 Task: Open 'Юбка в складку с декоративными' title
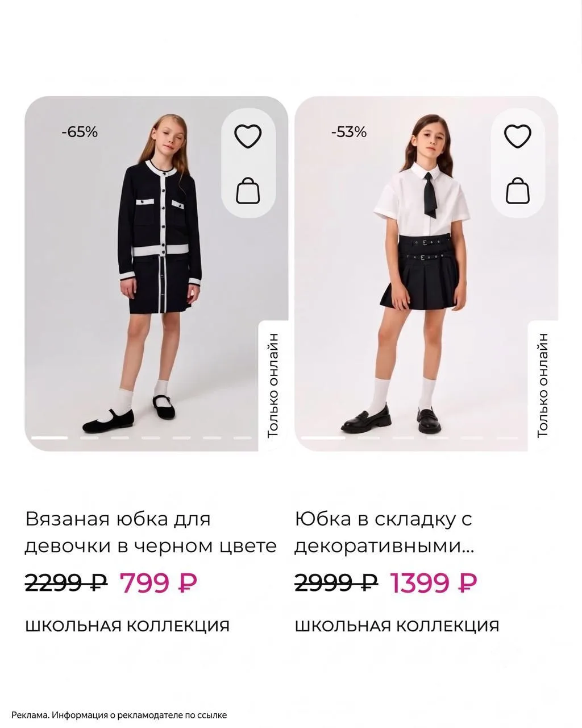click(x=384, y=532)
